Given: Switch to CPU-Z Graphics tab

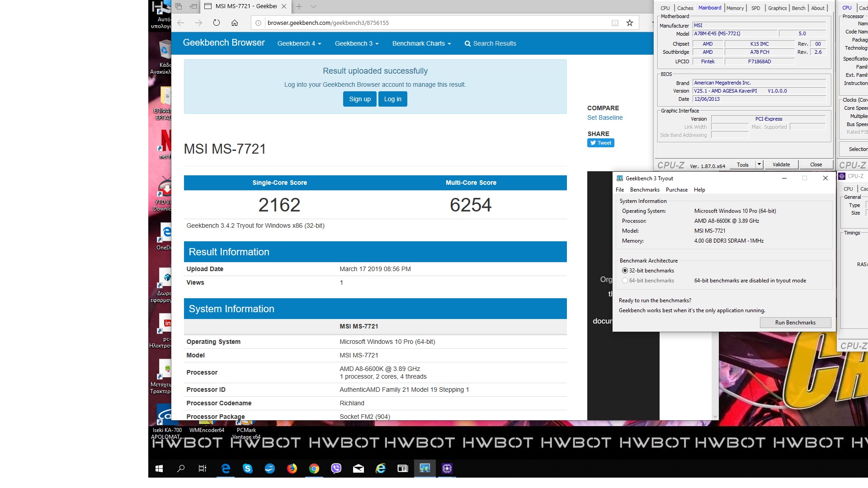Looking at the screenshot, I should click(778, 8).
